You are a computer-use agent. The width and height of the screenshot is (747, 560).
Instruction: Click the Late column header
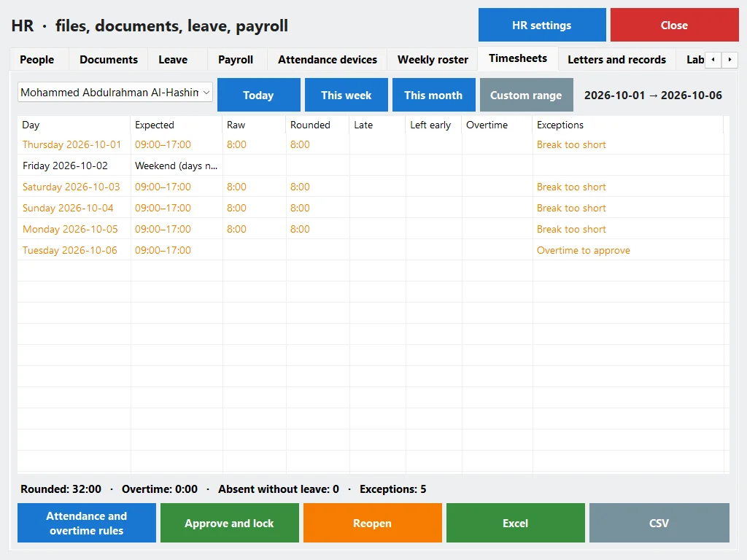[378, 125]
